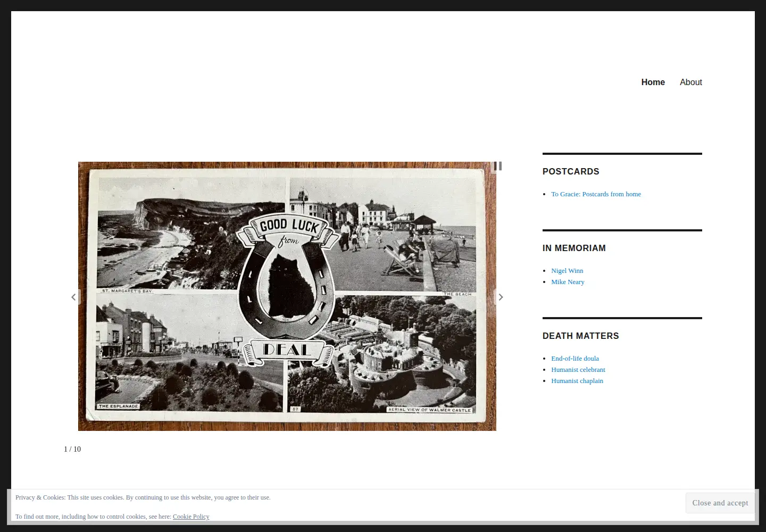
Task: Open the About page
Action: coord(691,82)
